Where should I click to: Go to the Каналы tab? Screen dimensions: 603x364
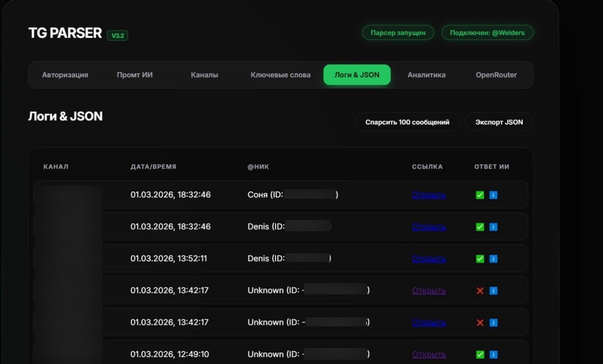click(205, 75)
